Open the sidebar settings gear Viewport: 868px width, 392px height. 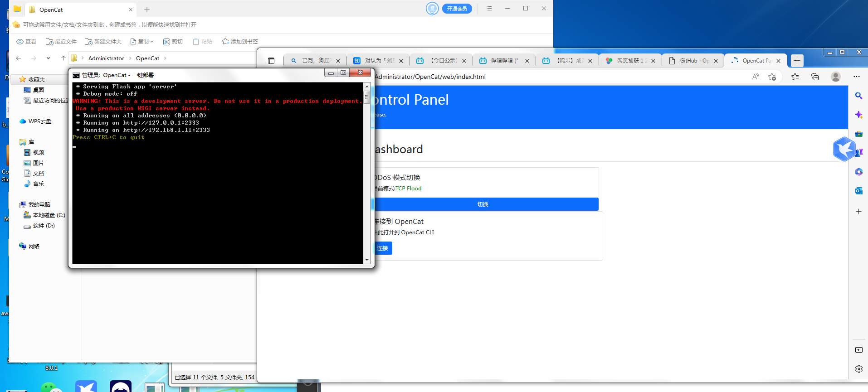pyautogui.click(x=858, y=369)
